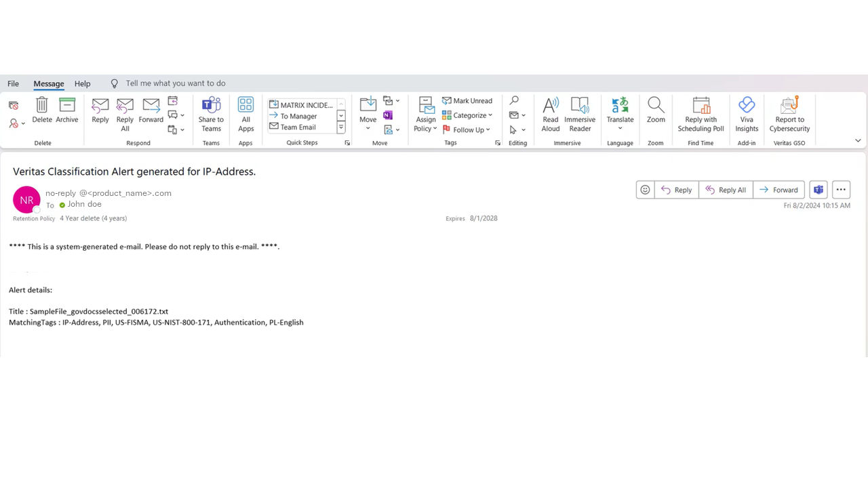Click recipient John doe
The width and height of the screenshot is (868, 488).
point(85,204)
